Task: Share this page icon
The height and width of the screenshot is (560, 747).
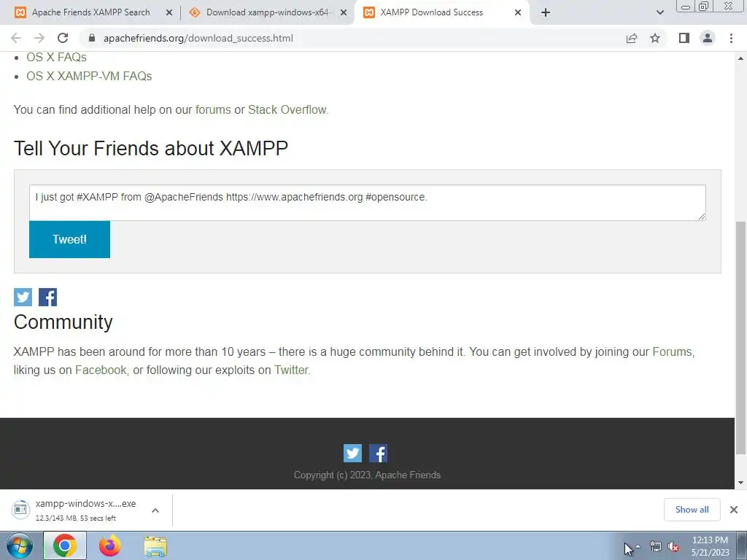Action: 632,38
